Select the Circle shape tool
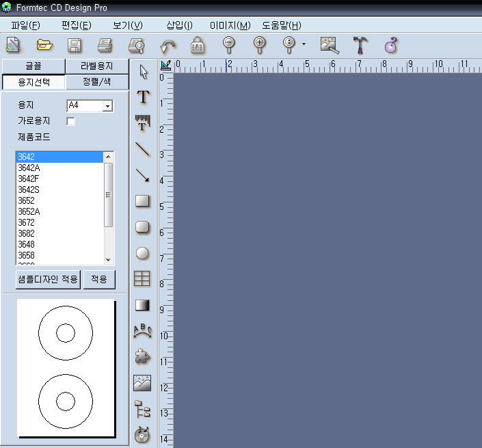 tap(142, 253)
